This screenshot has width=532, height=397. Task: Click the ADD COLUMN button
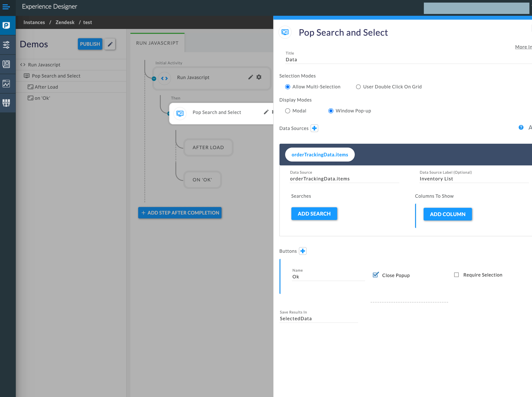tap(447, 214)
